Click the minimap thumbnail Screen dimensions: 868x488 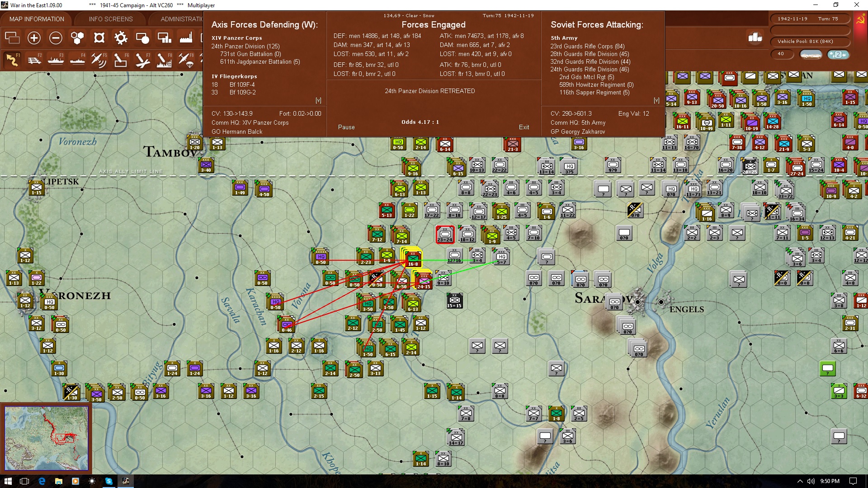click(x=47, y=438)
